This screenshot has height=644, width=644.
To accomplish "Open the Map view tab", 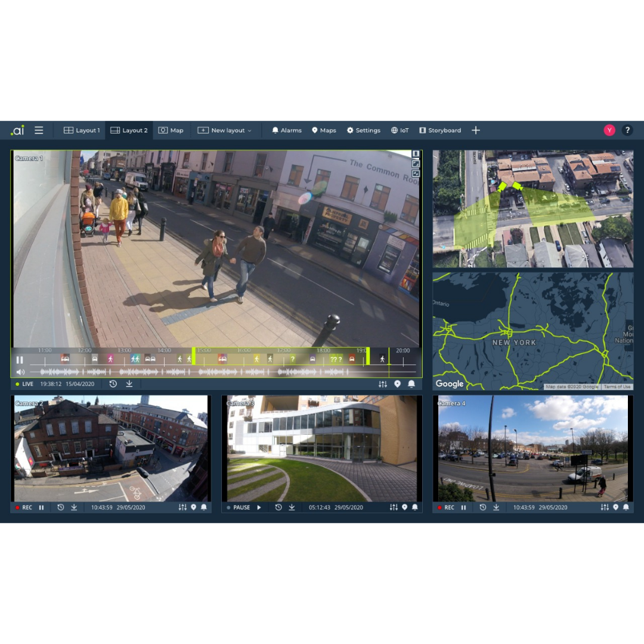I will point(171,130).
